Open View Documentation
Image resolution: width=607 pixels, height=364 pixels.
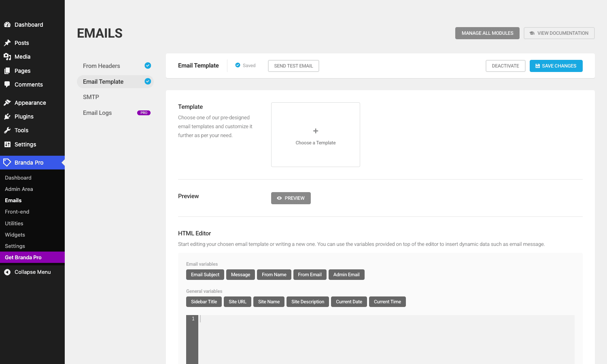(x=559, y=33)
